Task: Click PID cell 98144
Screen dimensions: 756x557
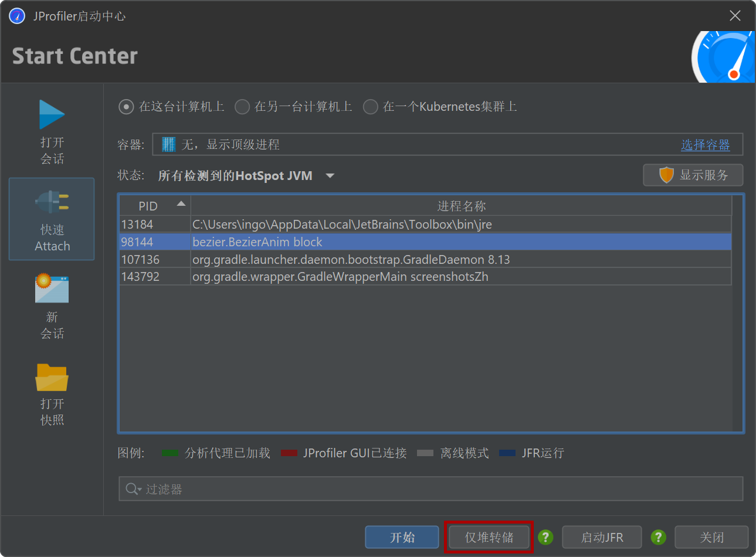Action: tap(155, 242)
